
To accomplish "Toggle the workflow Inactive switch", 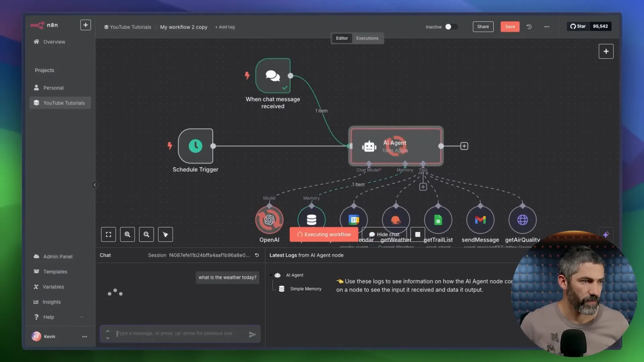I will (x=451, y=27).
